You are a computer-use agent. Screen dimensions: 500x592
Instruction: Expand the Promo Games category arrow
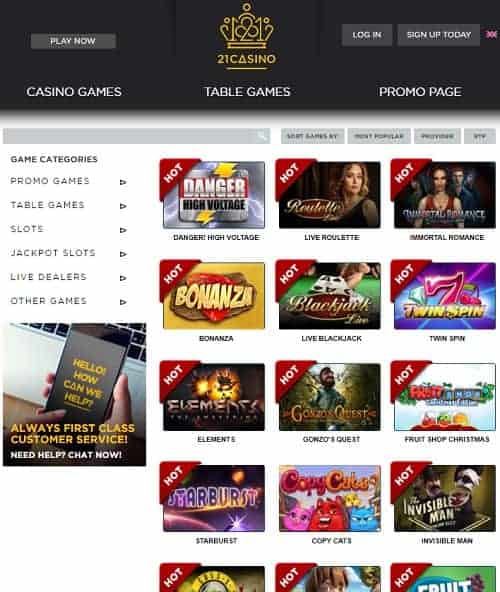123,182
